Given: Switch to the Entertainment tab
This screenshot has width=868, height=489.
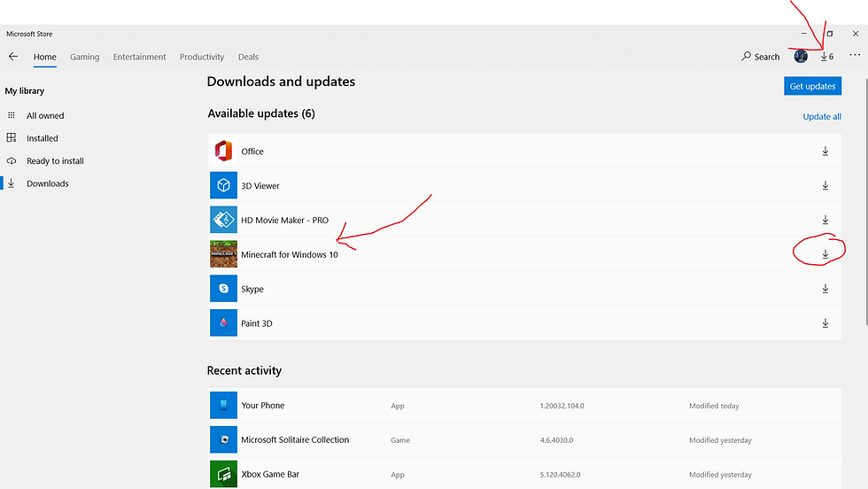Looking at the screenshot, I should 140,57.
